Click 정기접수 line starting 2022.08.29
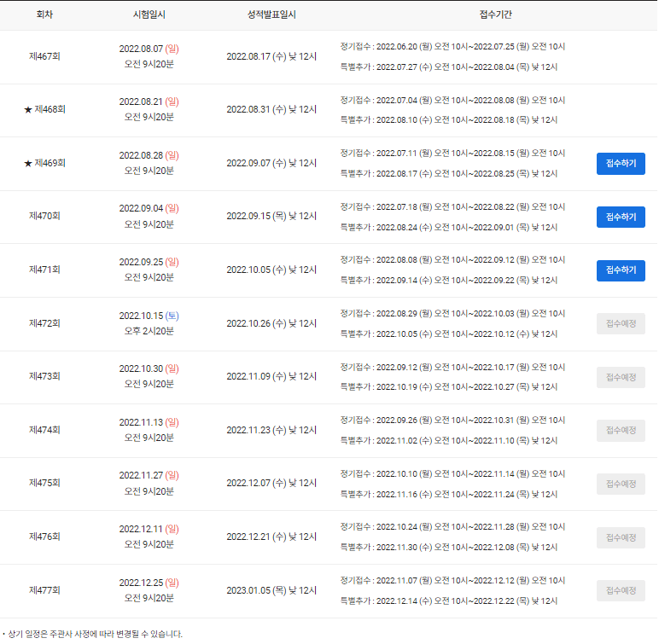Viewport: 659px width, 644px height. pyautogui.click(x=452, y=314)
